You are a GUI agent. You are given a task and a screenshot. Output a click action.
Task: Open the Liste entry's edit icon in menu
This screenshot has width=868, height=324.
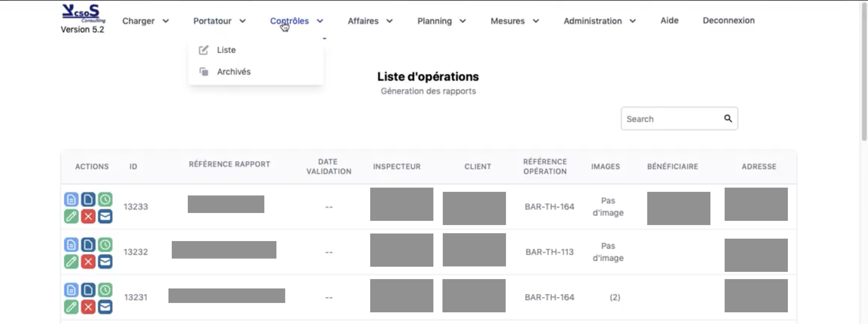click(x=203, y=50)
